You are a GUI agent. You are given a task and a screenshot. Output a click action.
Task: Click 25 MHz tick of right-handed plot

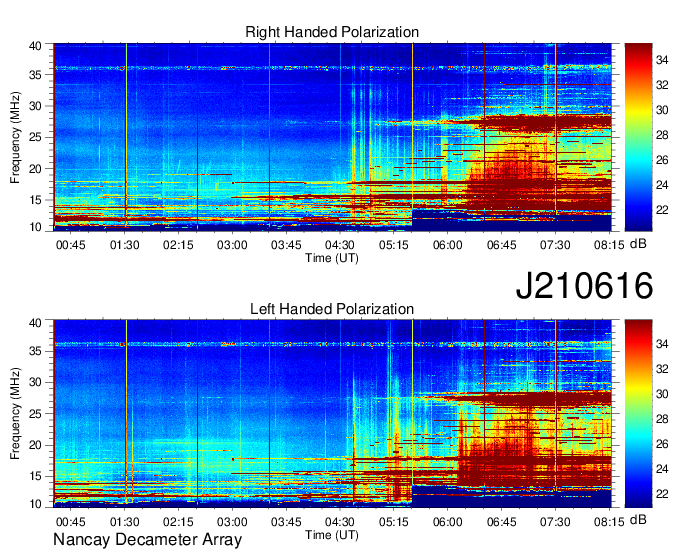35,137
